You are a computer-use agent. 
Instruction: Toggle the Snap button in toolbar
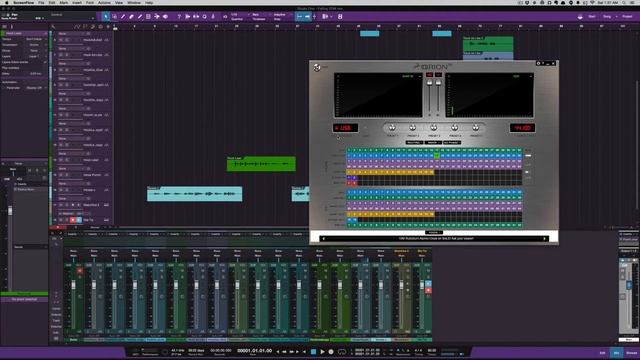(300, 17)
